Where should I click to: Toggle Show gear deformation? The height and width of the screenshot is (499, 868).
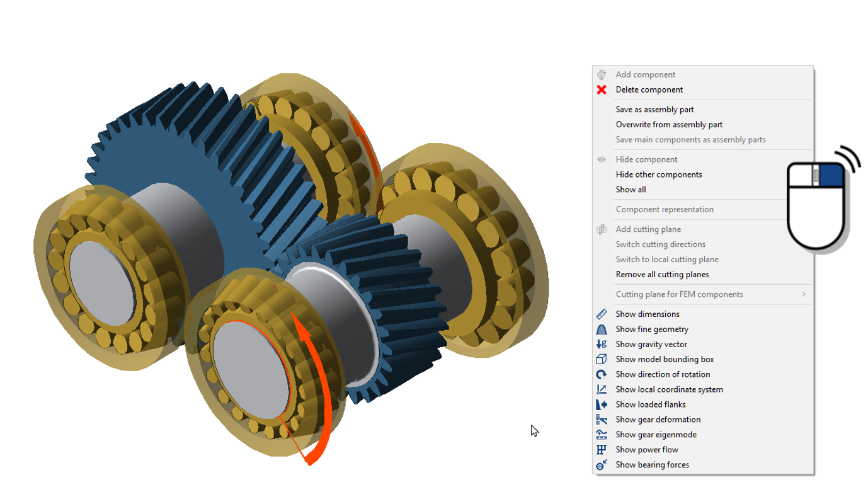(658, 420)
